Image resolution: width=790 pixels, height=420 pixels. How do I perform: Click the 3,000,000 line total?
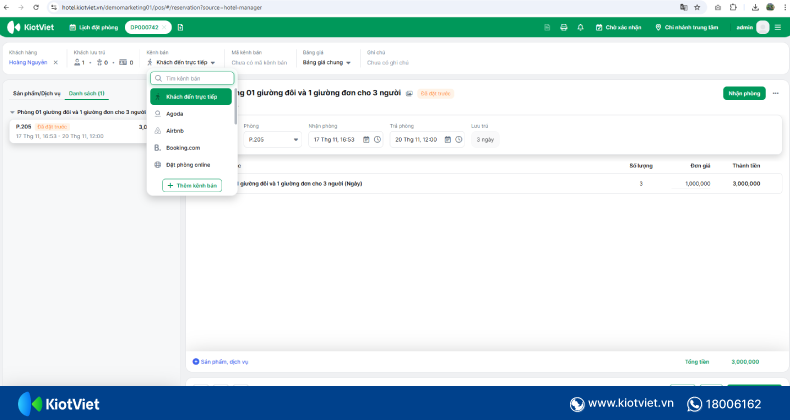[x=746, y=184]
